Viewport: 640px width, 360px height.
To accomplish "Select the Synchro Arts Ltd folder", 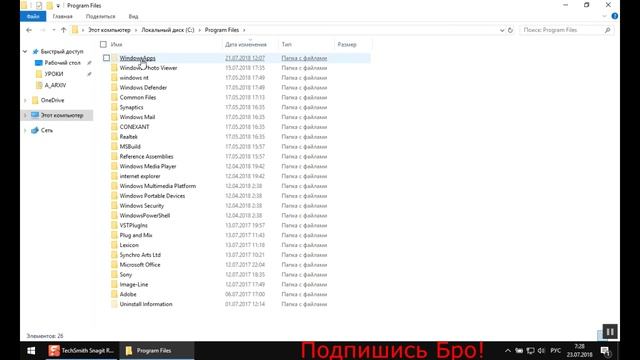I will (140, 255).
